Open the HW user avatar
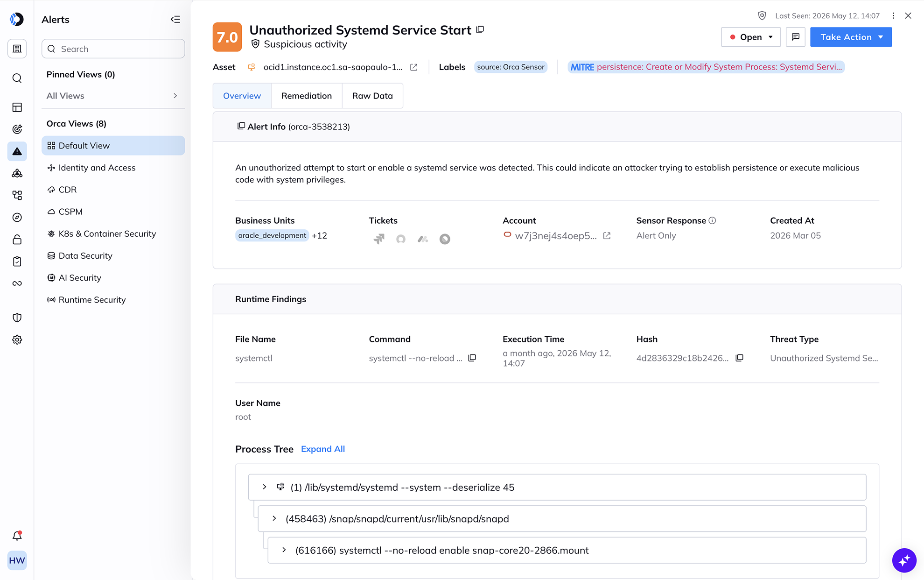Screen dimensions: 924x580 click(17, 560)
